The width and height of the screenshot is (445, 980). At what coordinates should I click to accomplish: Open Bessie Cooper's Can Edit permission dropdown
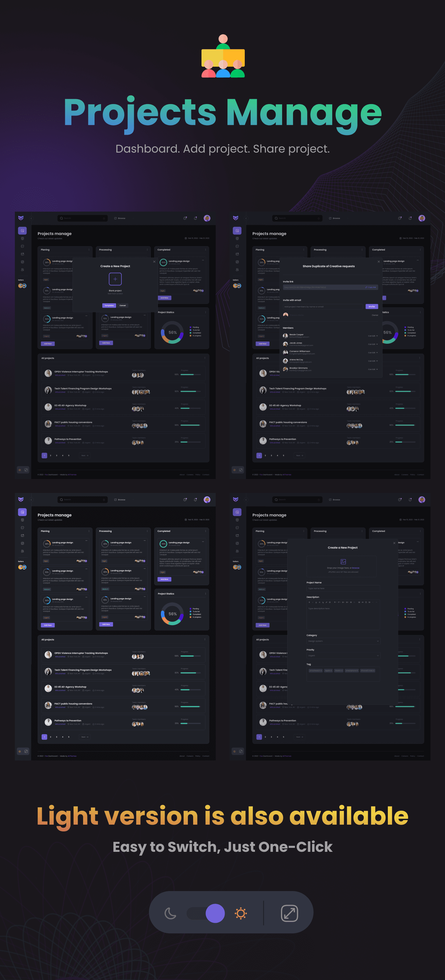tap(373, 336)
